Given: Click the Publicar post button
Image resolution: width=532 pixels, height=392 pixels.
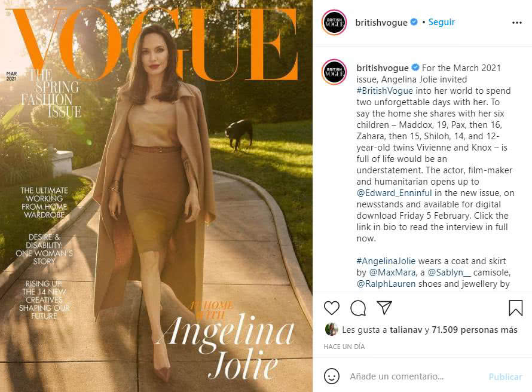Looking at the screenshot, I should click(x=505, y=376).
